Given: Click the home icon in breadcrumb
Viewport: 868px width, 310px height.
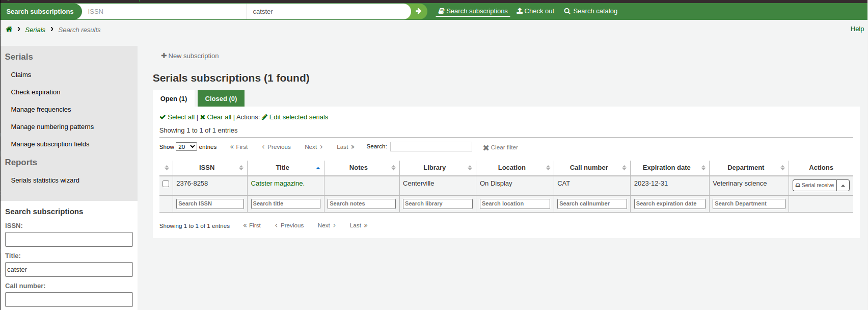Looking at the screenshot, I should [x=9, y=30].
